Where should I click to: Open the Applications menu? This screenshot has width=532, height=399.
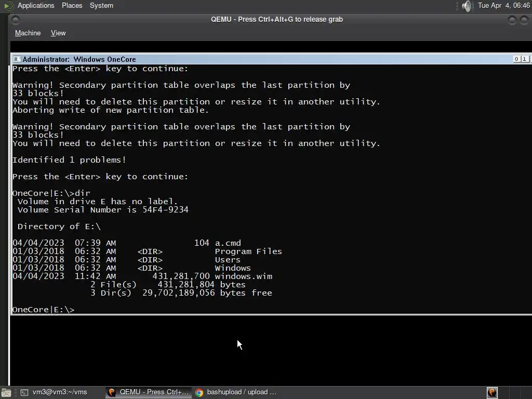pos(36,5)
